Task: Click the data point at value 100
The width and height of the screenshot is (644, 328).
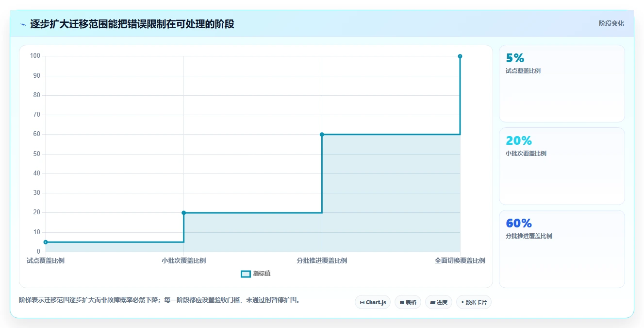Action: tap(460, 56)
